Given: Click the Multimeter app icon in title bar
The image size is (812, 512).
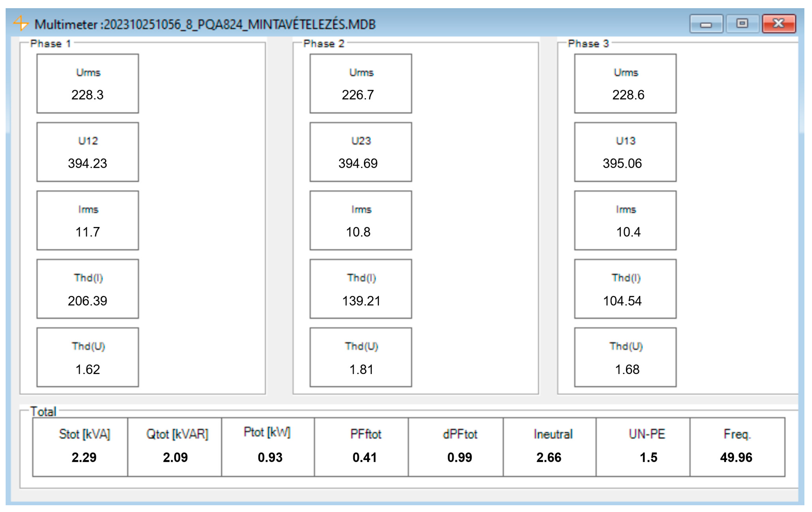Looking at the screenshot, I should click(x=21, y=23).
